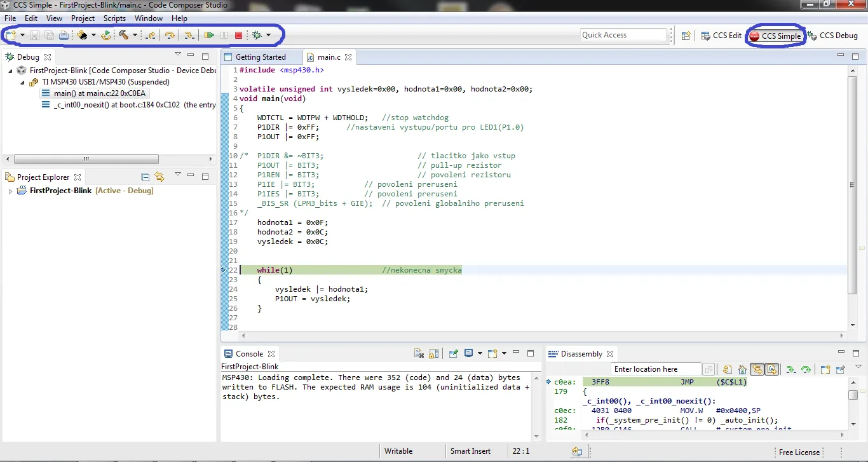Viewport: 868px width, 462px height.
Task: Click the Print icon in toolbar
Action: 64,35
